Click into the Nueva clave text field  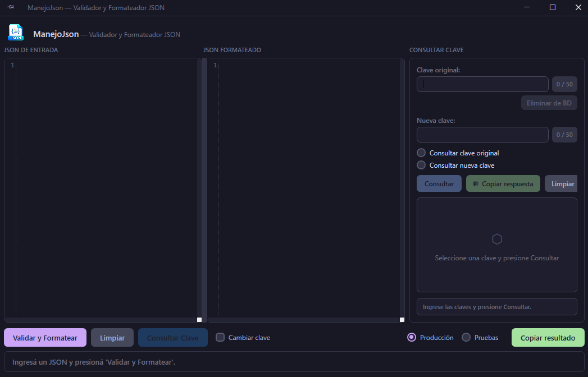tap(482, 135)
